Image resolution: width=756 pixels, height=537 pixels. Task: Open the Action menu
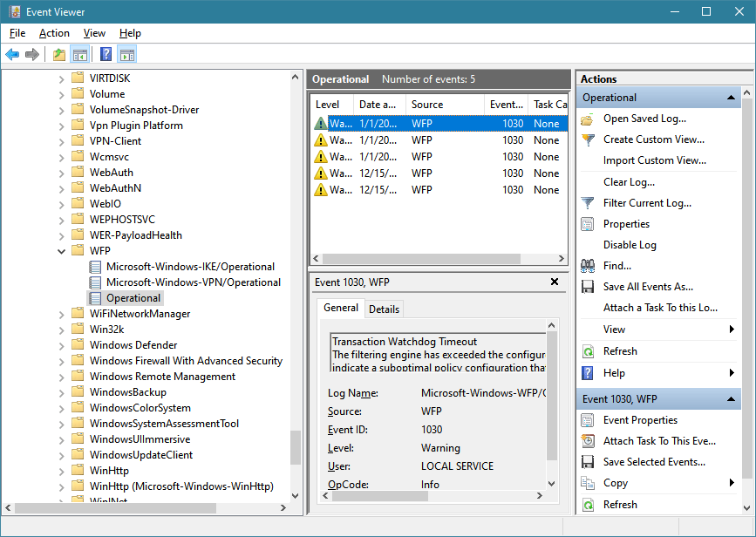(x=54, y=33)
